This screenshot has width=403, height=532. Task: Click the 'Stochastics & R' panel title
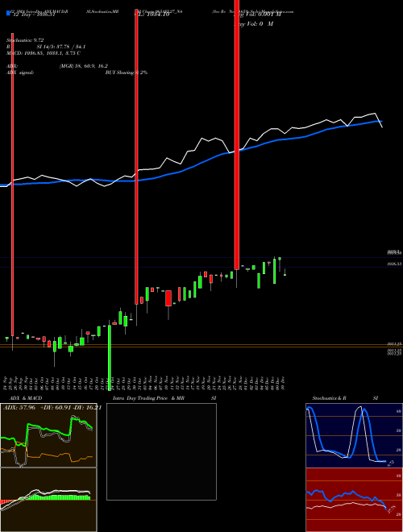[x=330, y=398]
